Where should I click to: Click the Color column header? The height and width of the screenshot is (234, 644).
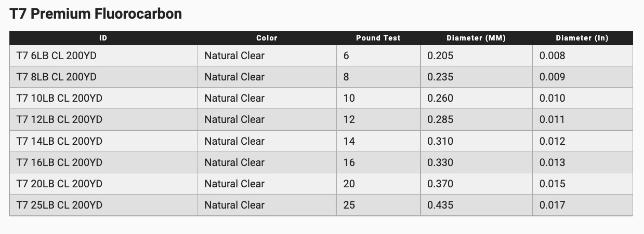tap(267, 38)
